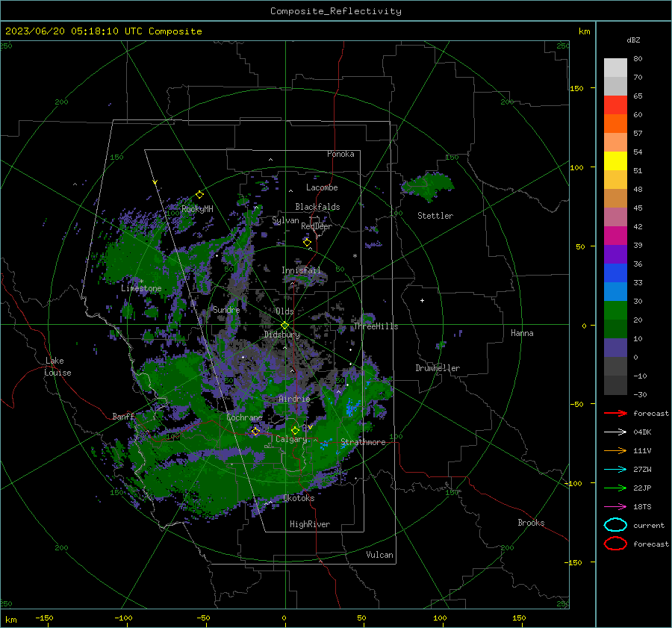Click the yellow 51-54 dBZ color band
Image resolution: width=672 pixels, height=628 pixels.
[x=615, y=161]
